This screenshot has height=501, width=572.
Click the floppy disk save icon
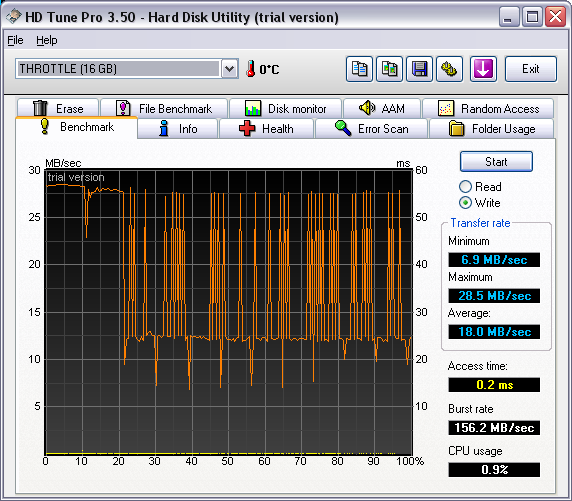click(x=420, y=69)
